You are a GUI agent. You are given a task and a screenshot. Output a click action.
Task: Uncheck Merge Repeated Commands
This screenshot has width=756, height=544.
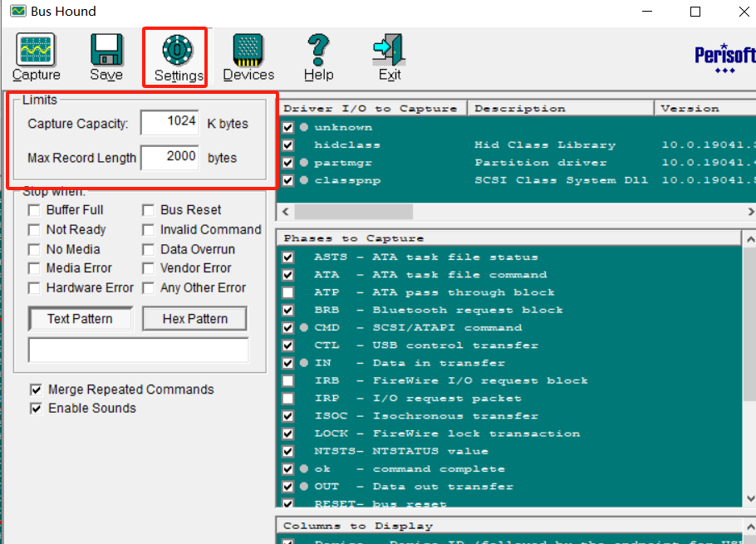click(36, 390)
